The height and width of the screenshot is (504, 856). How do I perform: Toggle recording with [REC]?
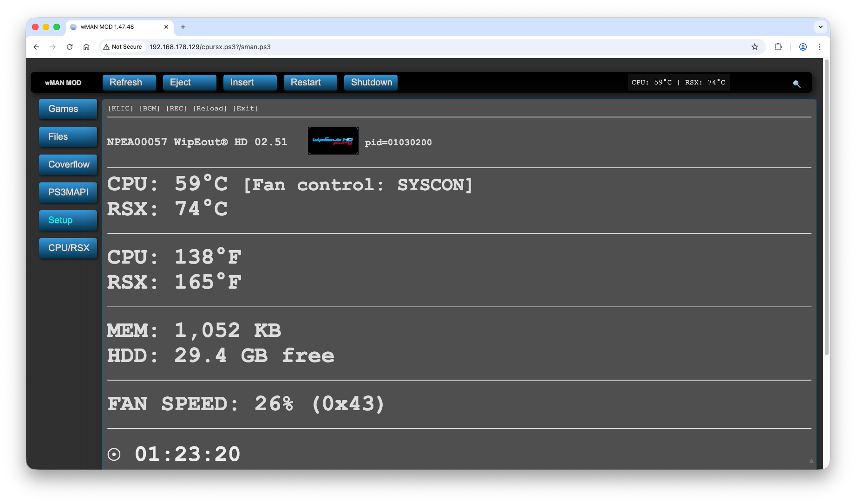176,108
